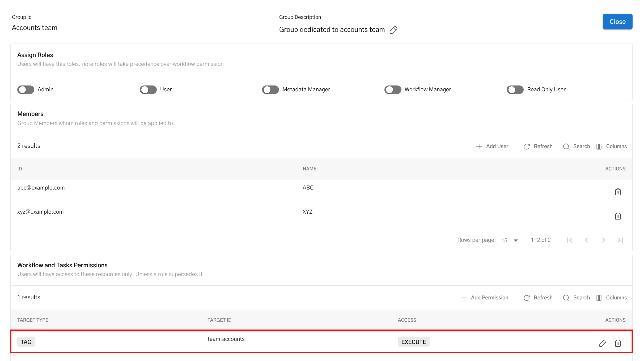Sort members by the NAME column header
Viewport: 644px width, 361px height.
coord(309,169)
